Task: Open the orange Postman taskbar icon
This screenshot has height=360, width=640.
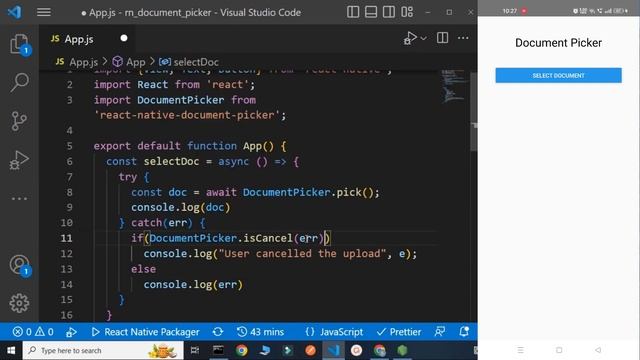Action: coord(311,351)
